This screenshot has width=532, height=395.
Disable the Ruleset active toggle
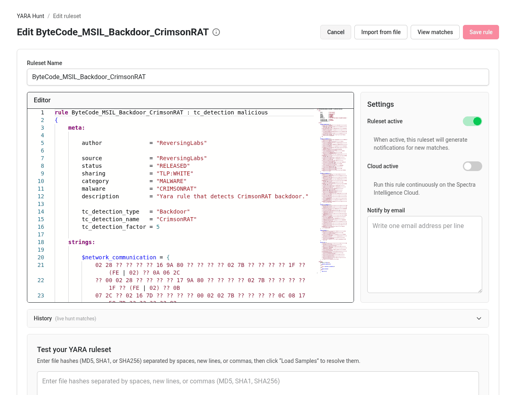coord(473,121)
